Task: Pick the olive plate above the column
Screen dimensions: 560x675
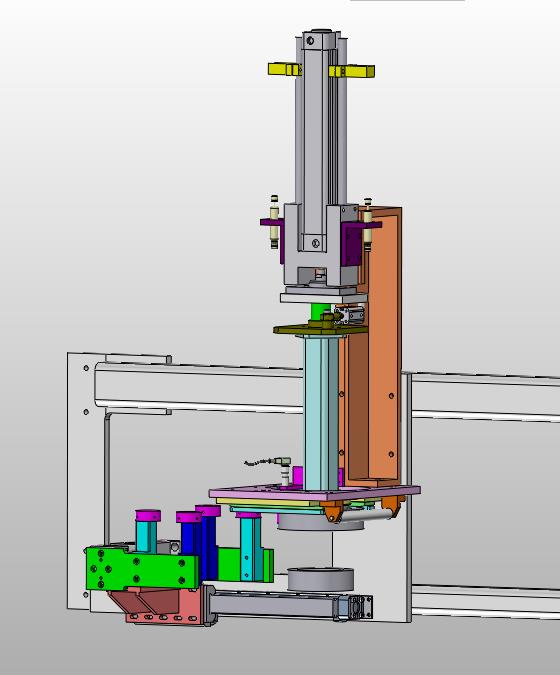Action: [321, 329]
